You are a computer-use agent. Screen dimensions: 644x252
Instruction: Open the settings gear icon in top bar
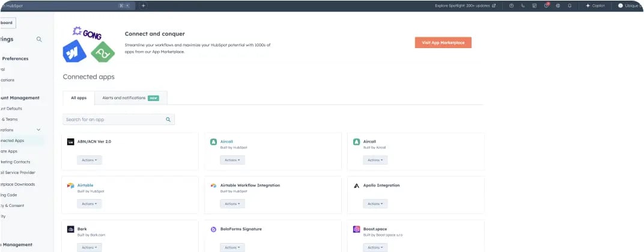pyautogui.click(x=558, y=5)
